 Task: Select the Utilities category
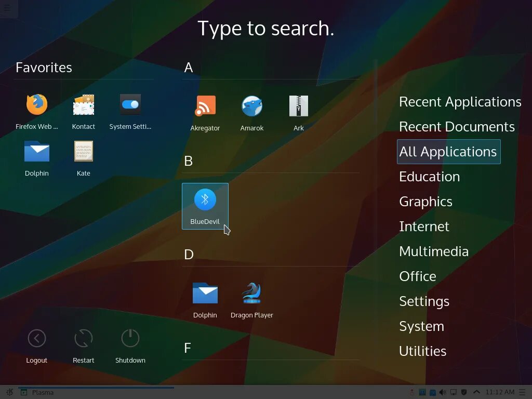[423, 351]
